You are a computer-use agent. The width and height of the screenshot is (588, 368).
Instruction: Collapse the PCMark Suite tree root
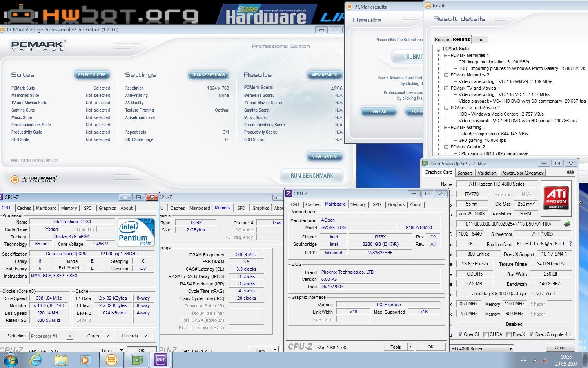(x=439, y=49)
